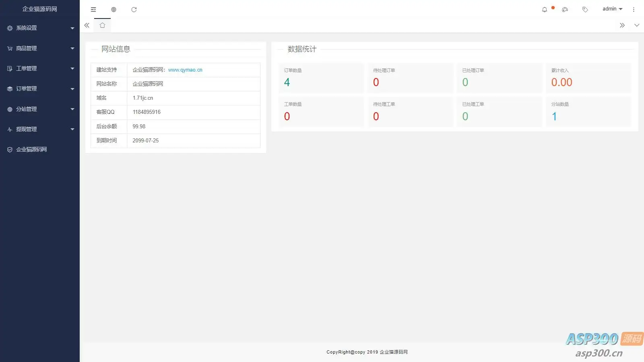Image resolution: width=644 pixels, height=362 pixels.
Task: Click the 待处理订单 statistic card
Action: point(410,78)
